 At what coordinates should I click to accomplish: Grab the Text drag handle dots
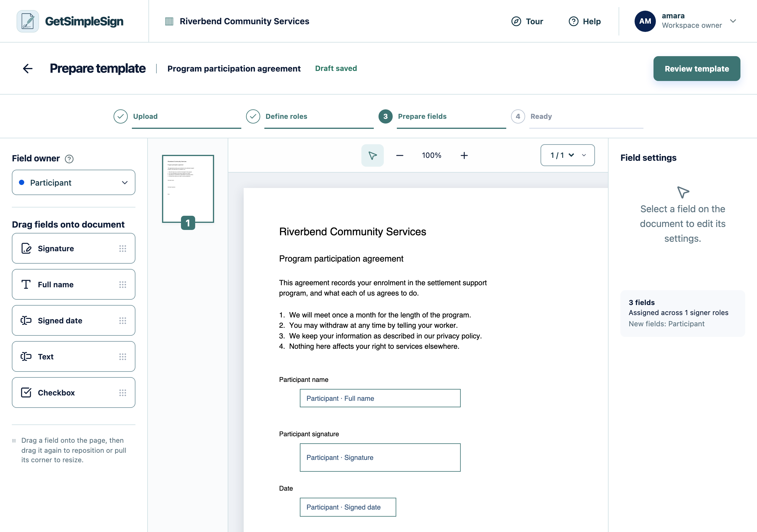[x=123, y=357]
